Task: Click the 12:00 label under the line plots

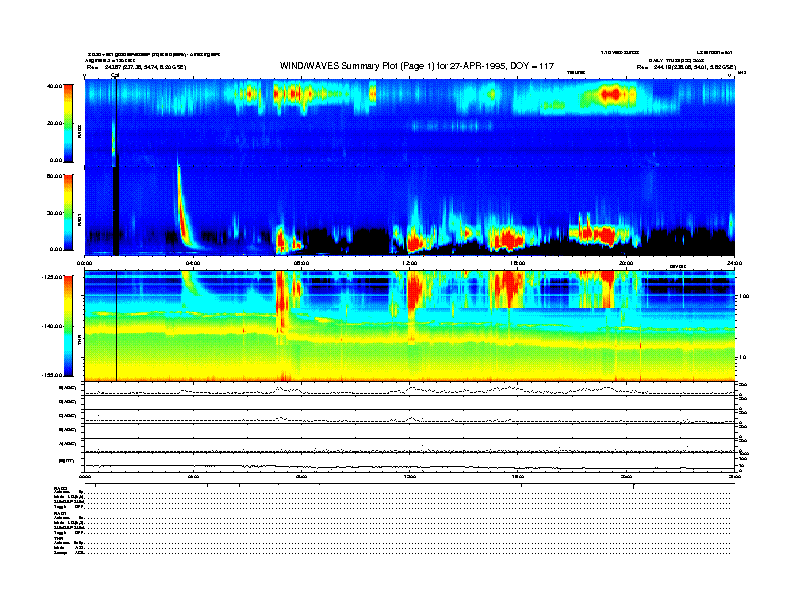Action: [410, 477]
